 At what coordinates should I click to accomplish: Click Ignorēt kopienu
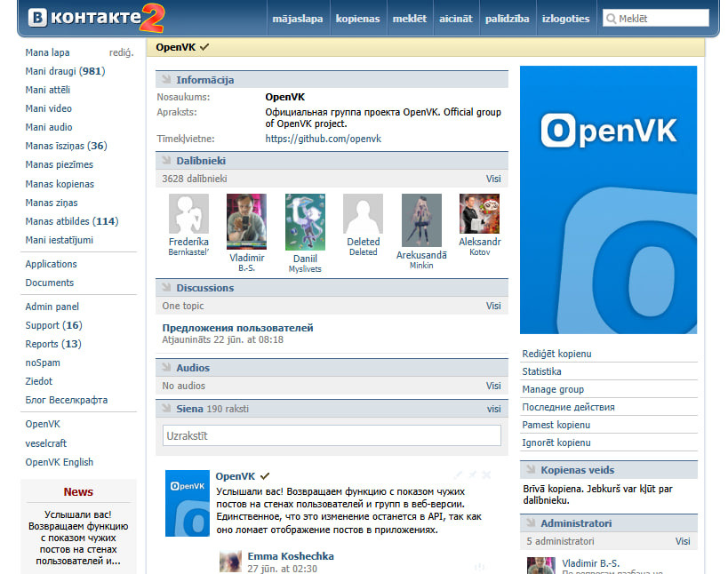[556, 442]
